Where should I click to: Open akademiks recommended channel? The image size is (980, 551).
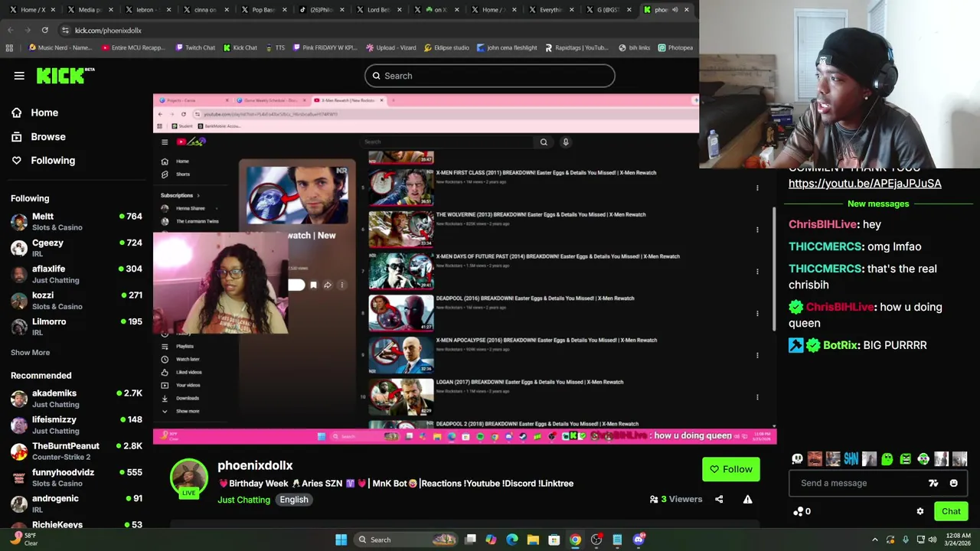click(x=77, y=398)
